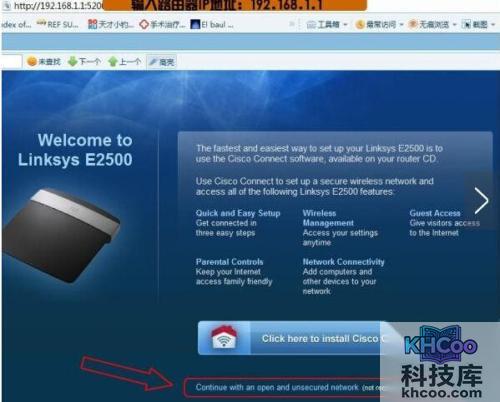This screenshot has height=402, width=500.
Task: Click 'Click here to install Cisco' button
Action: coord(289,338)
